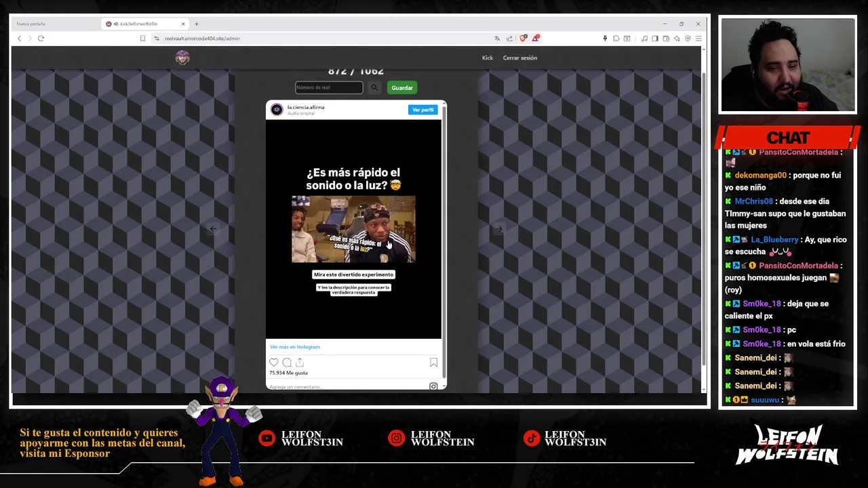Go to the previous reel with left arrow
Image resolution: width=868 pixels, height=488 pixels.
pyautogui.click(x=213, y=229)
